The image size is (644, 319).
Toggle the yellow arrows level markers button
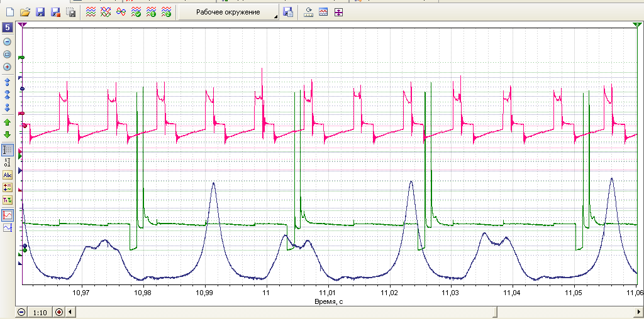click(8, 187)
